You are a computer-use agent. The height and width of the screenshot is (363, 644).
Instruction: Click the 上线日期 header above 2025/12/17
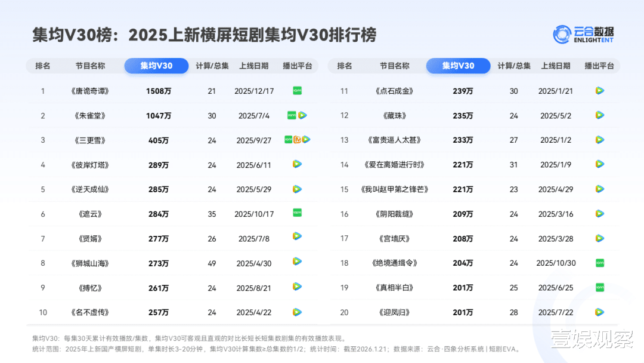coord(254,66)
